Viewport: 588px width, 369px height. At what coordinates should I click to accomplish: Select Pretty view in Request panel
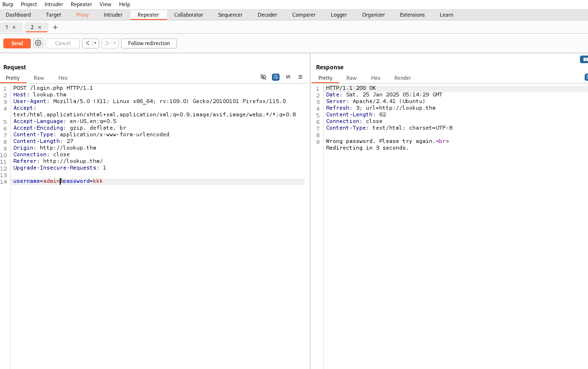click(13, 78)
